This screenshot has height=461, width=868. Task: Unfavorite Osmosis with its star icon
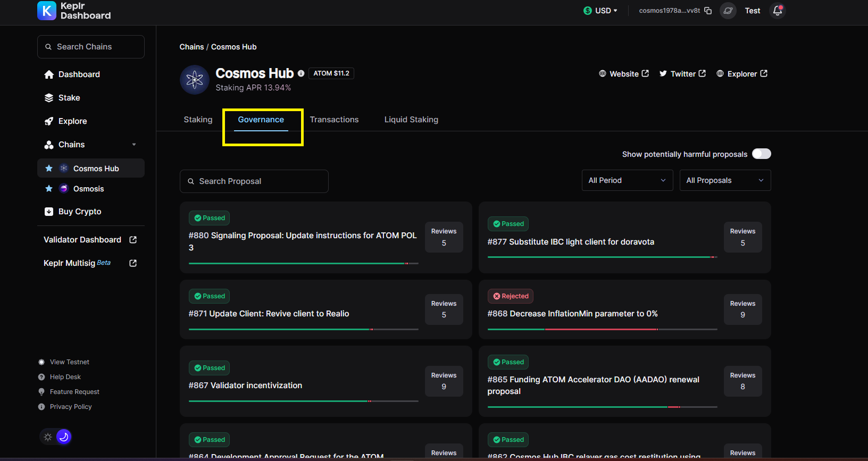[x=49, y=189]
